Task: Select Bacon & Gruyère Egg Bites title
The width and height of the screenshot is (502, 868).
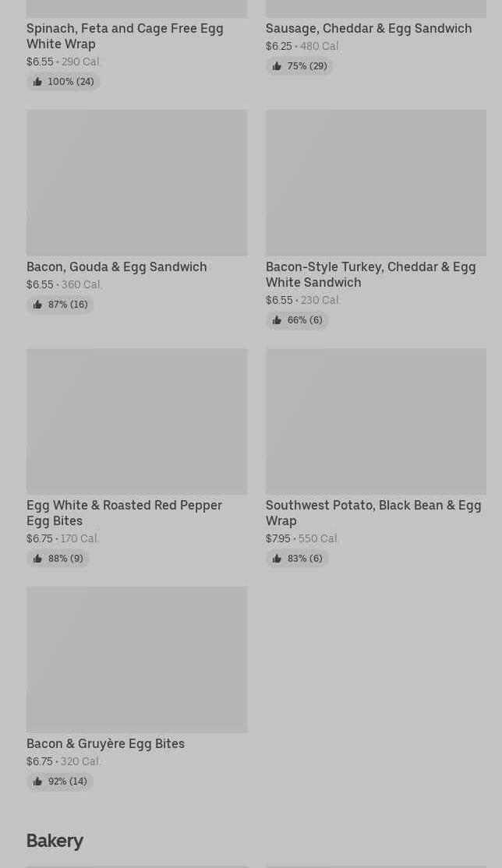Action: [x=105, y=743]
